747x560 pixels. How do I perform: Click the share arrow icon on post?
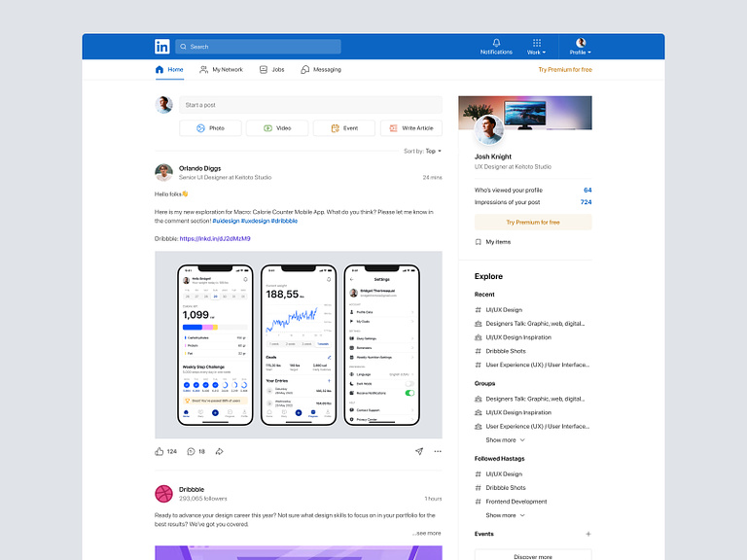point(219,451)
